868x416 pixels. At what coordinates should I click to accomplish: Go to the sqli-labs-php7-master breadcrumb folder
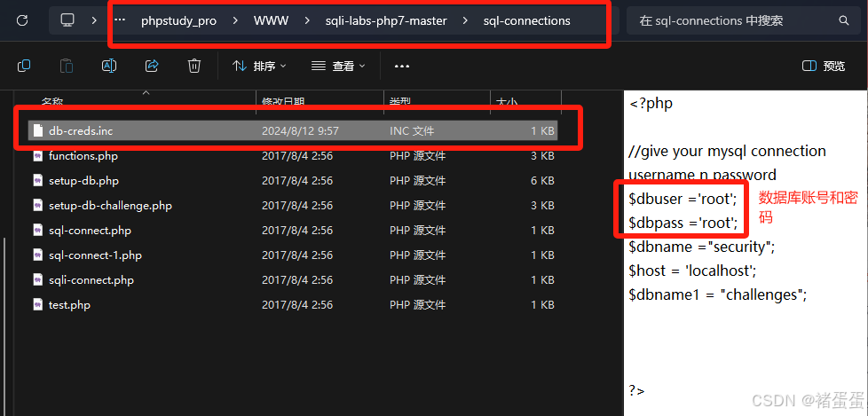tap(386, 21)
